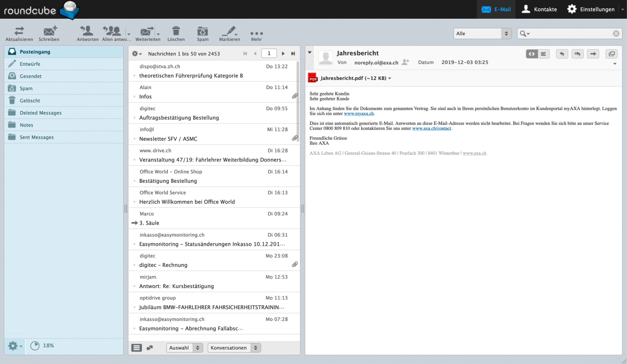
Task: Add sender noreply.ol@axa.ch to contacts
Action: coord(406,62)
